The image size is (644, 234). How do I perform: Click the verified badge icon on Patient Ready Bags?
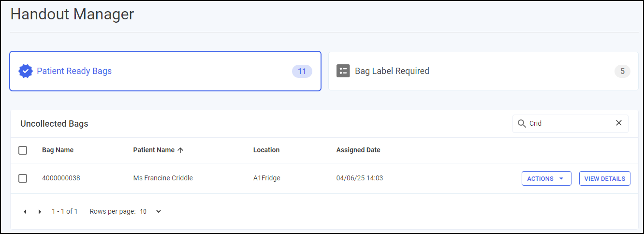click(25, 71)
